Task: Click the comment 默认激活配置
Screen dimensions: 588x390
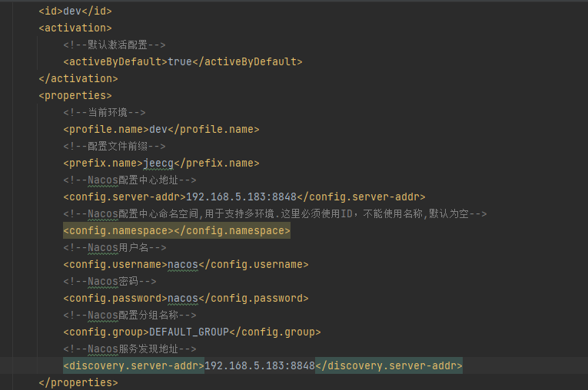Action: tap(115, 45)
